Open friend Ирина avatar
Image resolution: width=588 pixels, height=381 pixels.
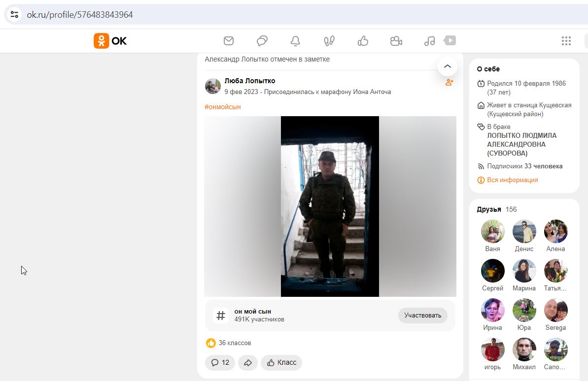[x=493, y=310]
